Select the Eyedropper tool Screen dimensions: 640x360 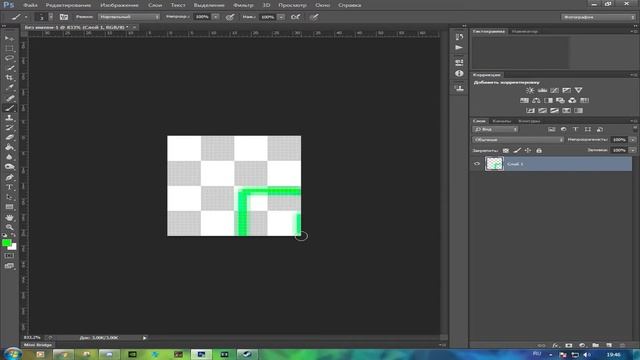(9, 87)
